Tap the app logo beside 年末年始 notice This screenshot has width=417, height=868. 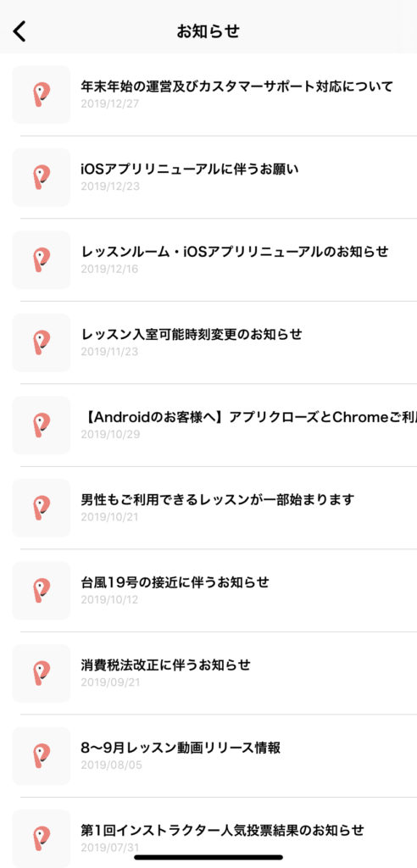tap(42, 95)
